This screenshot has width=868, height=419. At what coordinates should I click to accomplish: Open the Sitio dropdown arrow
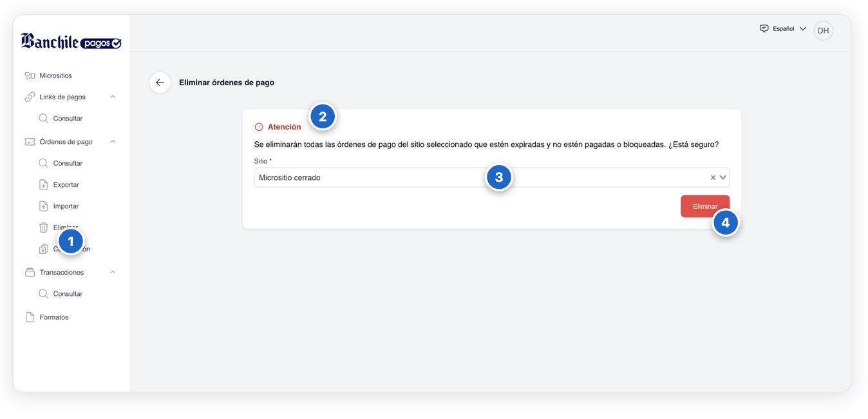point(723,178)
